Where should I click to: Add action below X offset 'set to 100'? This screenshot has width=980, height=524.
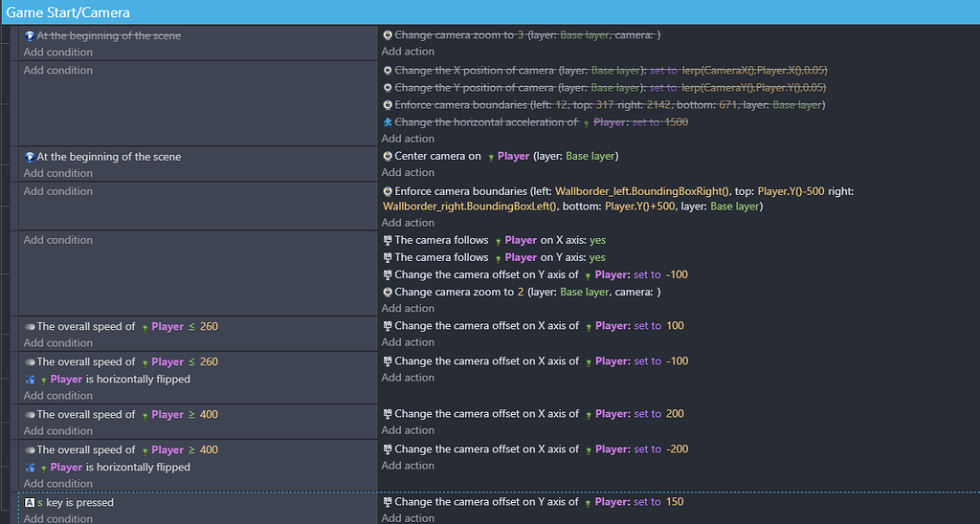[408, 341]
